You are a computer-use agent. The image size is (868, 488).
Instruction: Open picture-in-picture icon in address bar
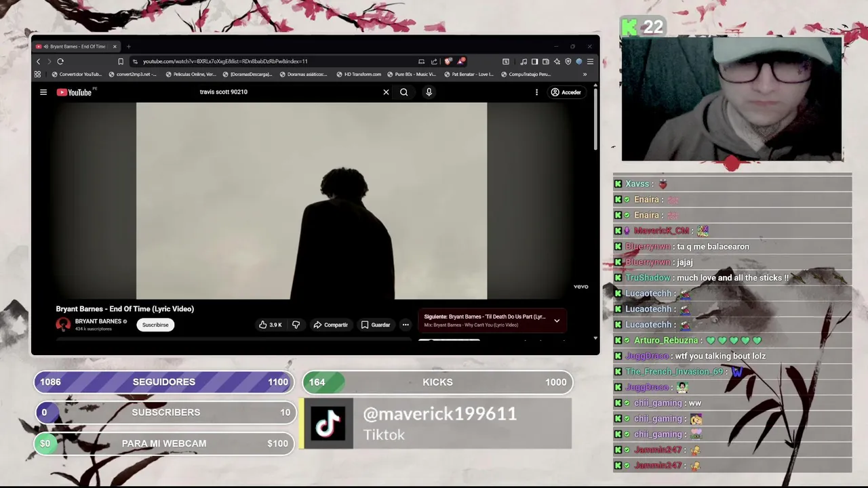pos(421,61)
